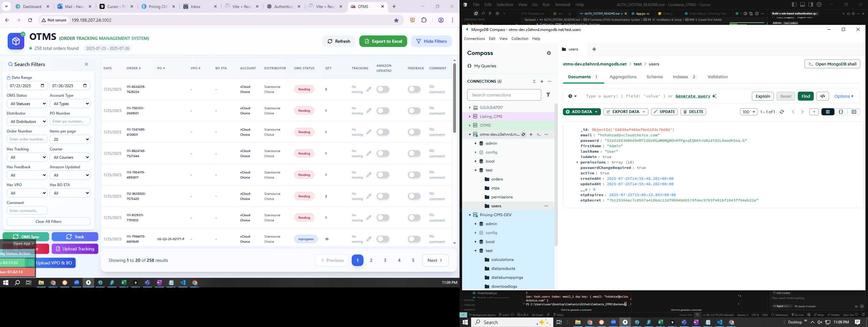The height and width of the screenshot is (327, 868).
Task: Click the Search connections field in Compass
Action: [504, 95]
